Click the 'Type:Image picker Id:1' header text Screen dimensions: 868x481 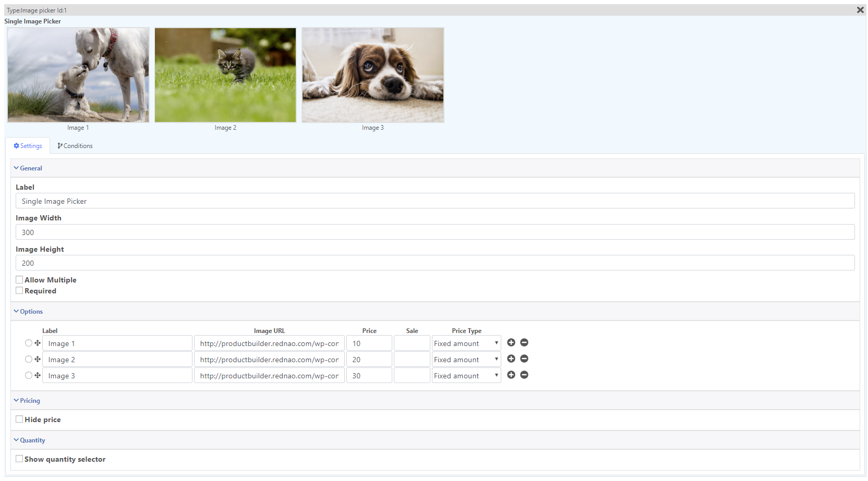[37, 10]
